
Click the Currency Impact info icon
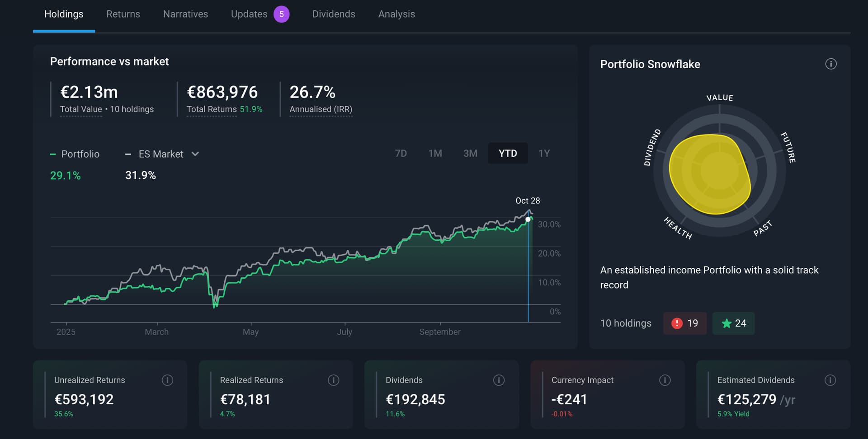[665, 380]
